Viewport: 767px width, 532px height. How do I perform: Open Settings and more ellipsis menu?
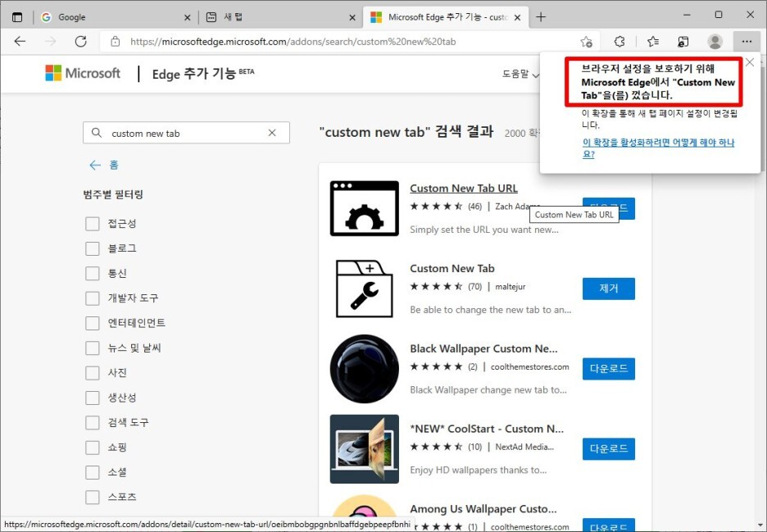click(x=747, y=42)
